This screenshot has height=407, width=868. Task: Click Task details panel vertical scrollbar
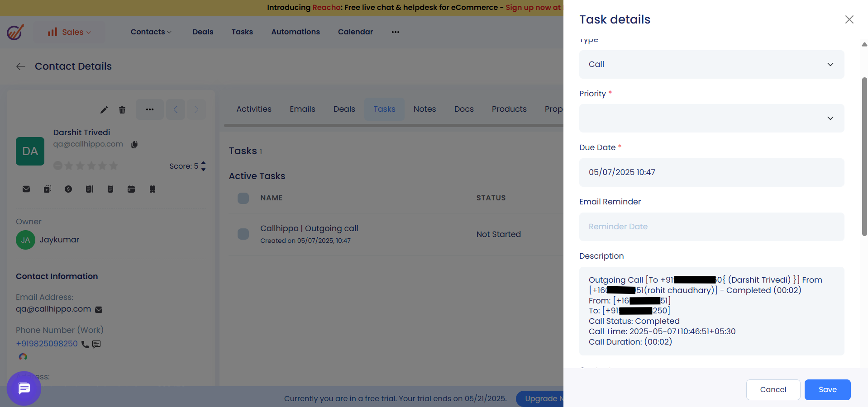(x=864, y=156)
